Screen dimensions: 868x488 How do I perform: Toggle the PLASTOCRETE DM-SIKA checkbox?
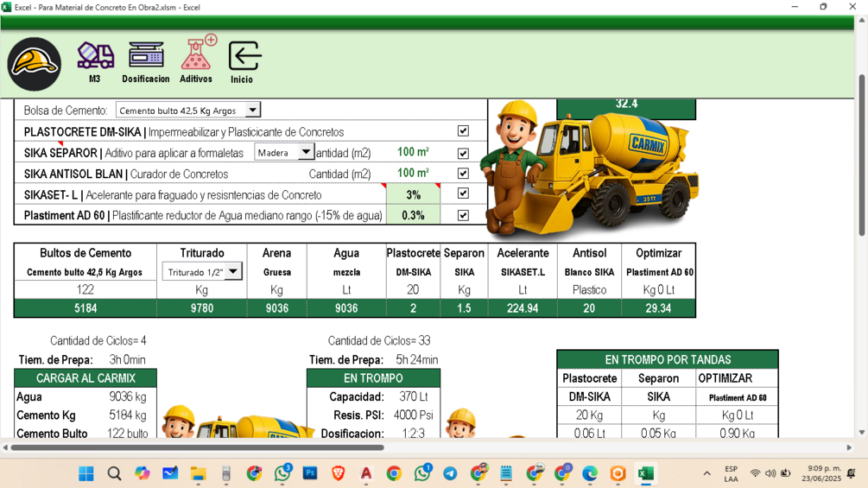tap(463, 131)
